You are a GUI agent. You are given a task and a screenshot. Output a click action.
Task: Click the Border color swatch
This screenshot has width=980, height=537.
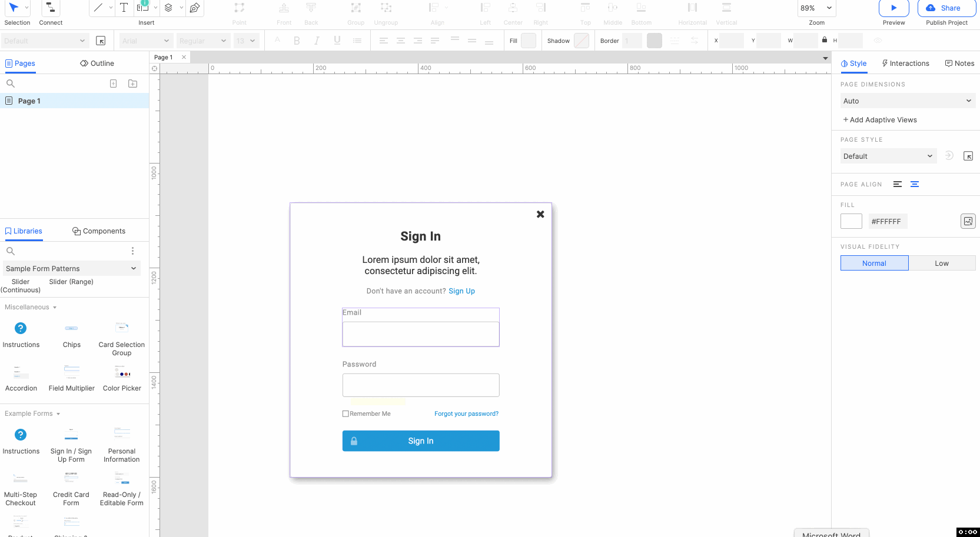pos(655,41)
